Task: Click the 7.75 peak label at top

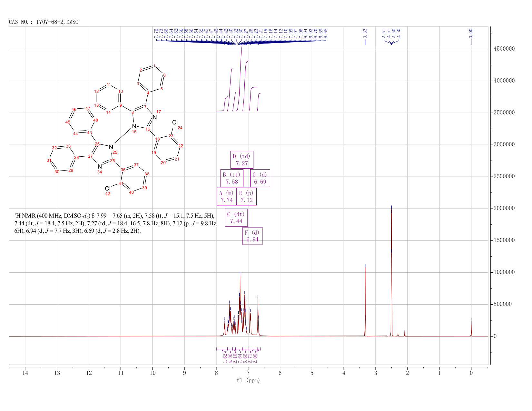Action: [156, 33]
